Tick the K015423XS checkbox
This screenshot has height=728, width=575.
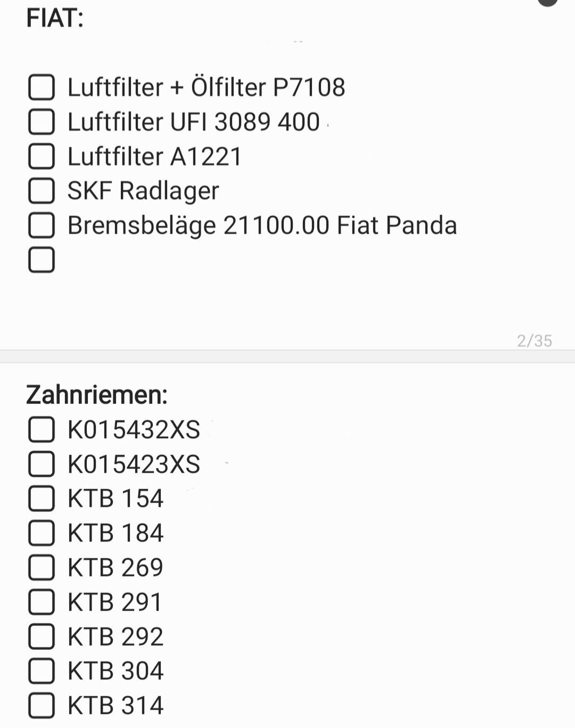tap(42, 464)
